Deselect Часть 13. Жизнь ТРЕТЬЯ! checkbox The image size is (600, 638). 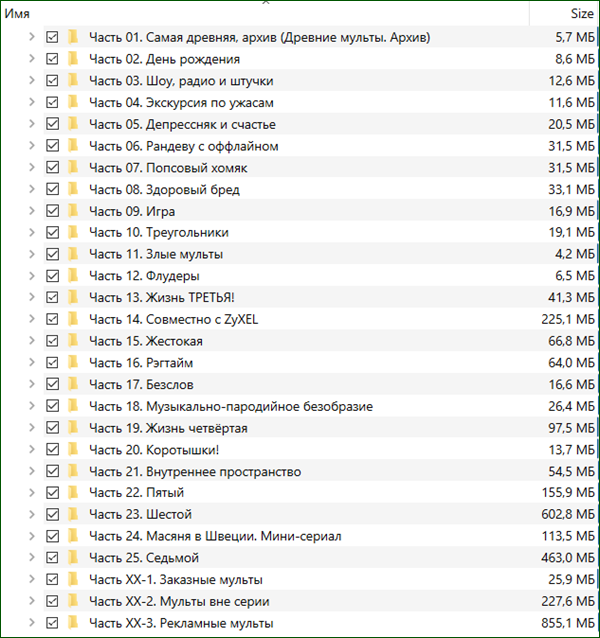point(52,297)
